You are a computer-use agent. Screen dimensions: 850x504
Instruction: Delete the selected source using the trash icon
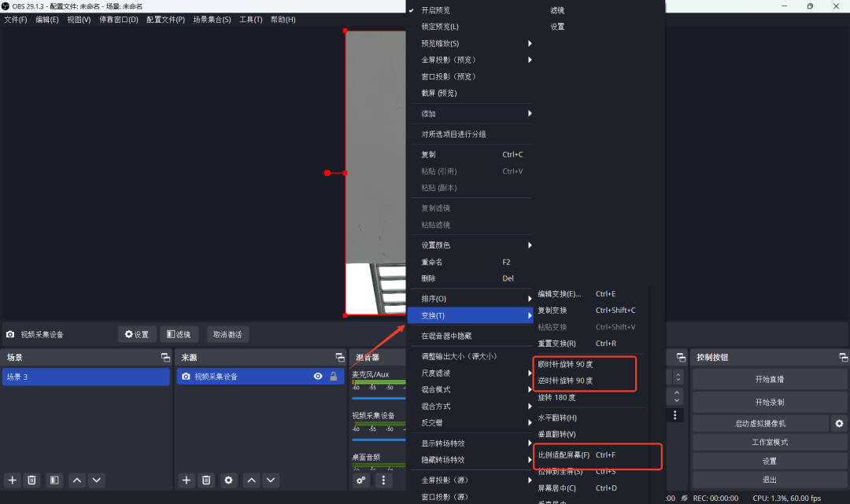tap(205, 480)
